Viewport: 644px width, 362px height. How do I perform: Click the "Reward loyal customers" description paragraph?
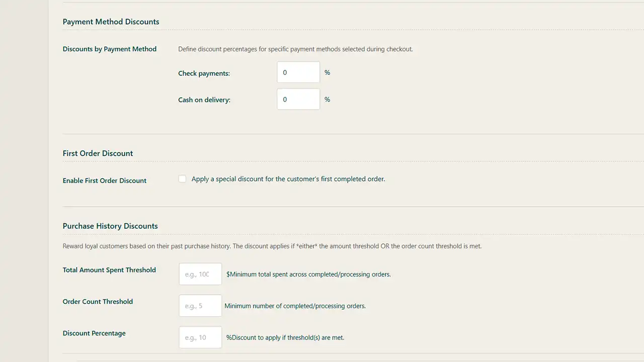(x=272, y=246)
